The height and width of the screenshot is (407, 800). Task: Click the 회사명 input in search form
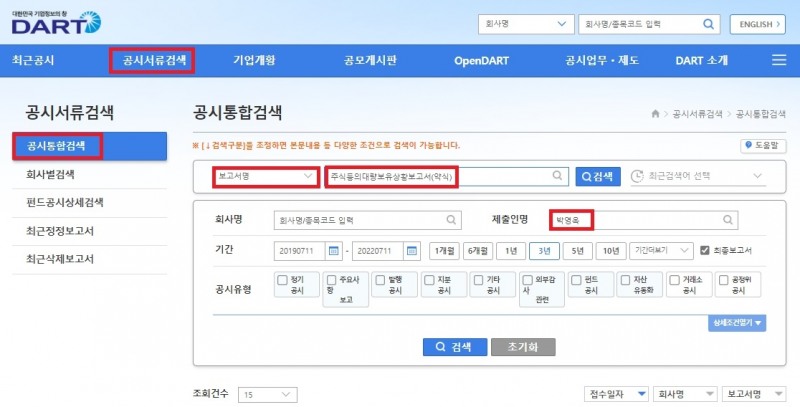(x=367, y=220)
